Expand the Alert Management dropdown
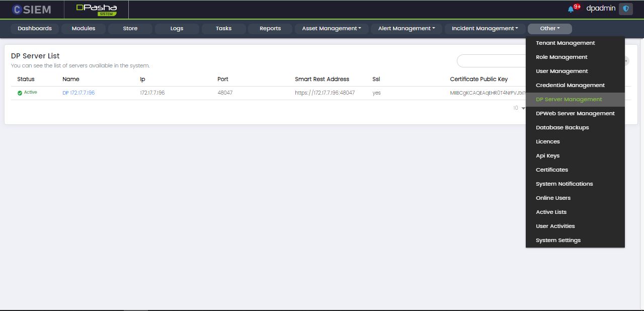 (x=407, y=29)
